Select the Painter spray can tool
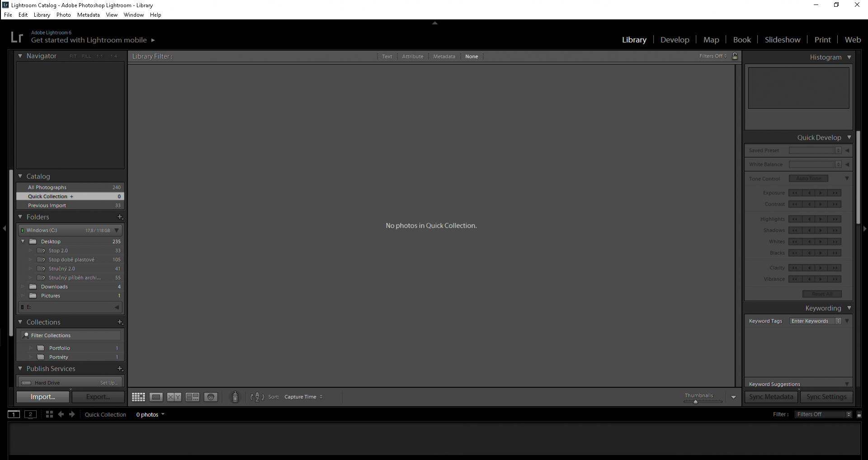This screenshot has height=460, width=868. click(235, 397)
